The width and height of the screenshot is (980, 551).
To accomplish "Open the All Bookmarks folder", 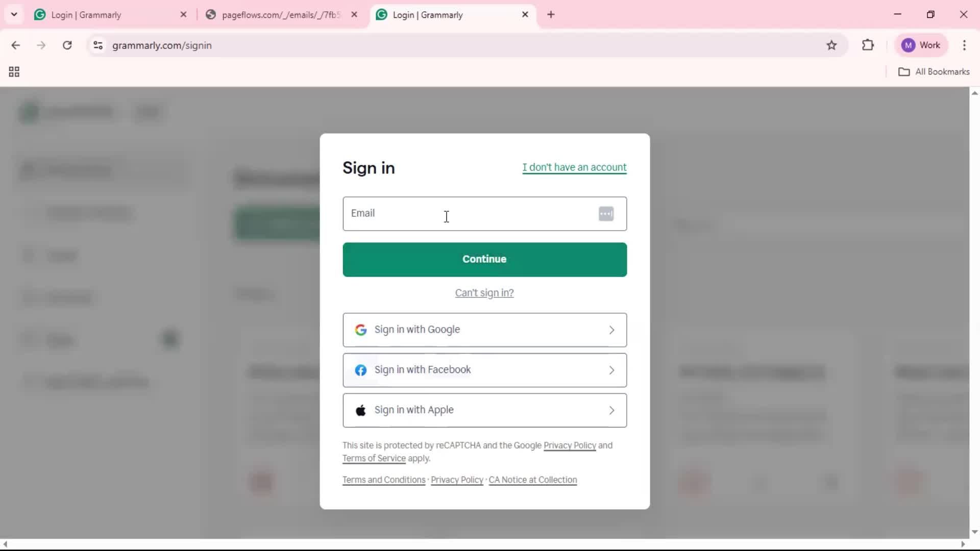I will click(934, 72).
